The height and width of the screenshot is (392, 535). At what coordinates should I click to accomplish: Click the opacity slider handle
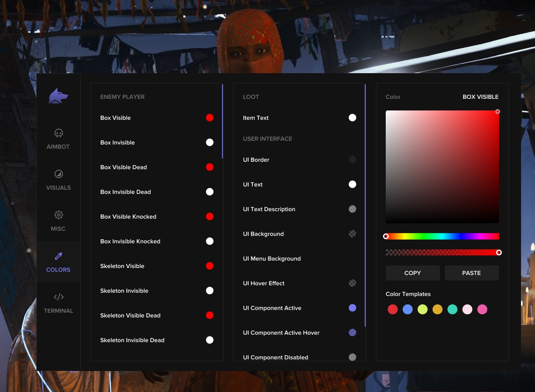point(499,252)
